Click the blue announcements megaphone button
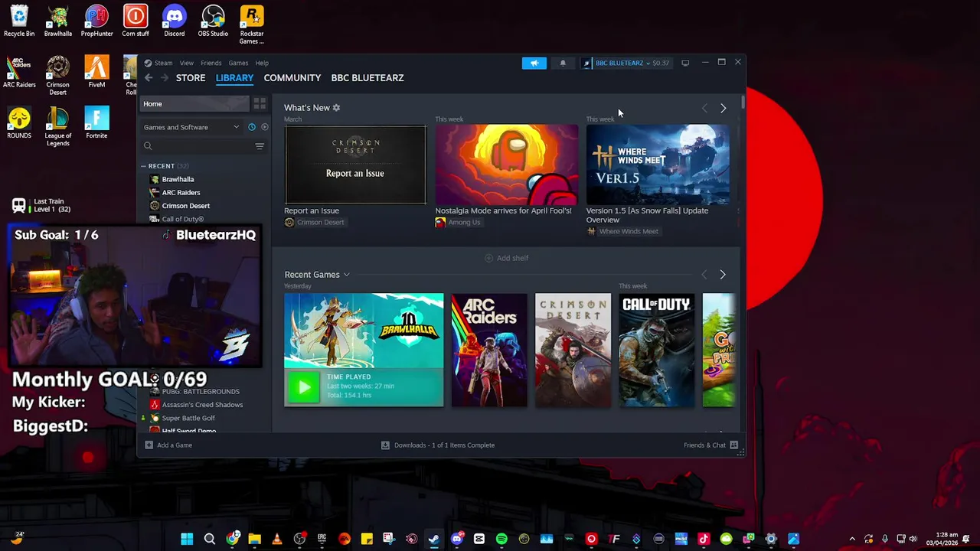This screenshot has height=551, width=980. pos(534,63)
